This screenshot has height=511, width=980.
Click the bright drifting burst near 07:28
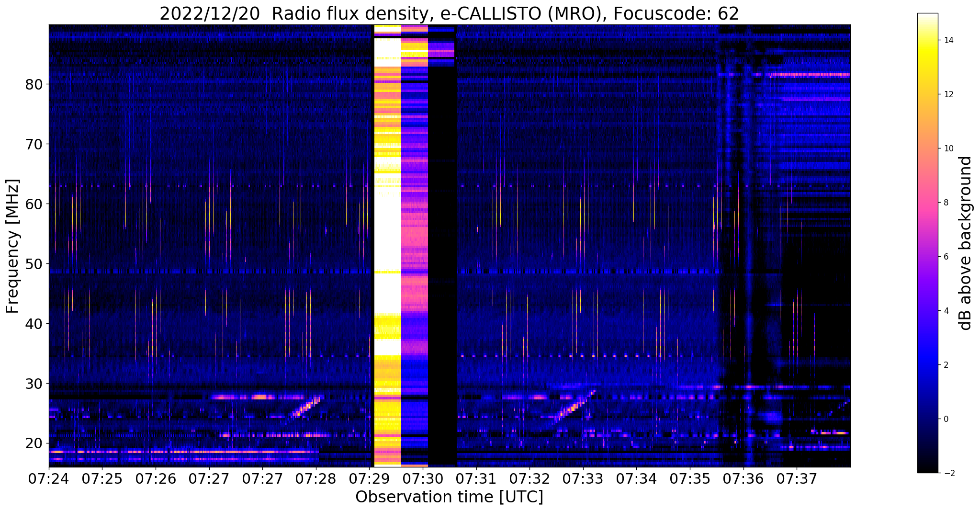coord(306,407)
